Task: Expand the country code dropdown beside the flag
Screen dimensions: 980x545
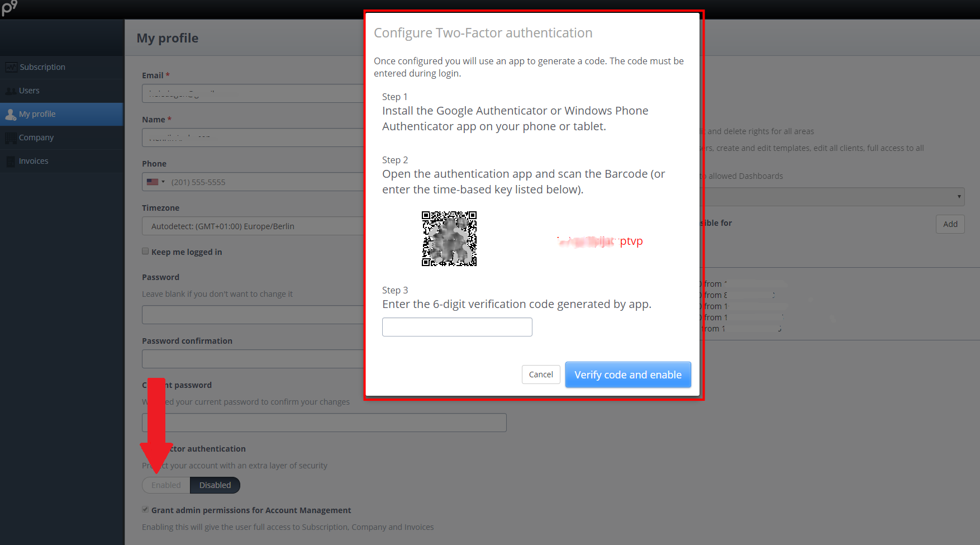Action: pos(162,181)
